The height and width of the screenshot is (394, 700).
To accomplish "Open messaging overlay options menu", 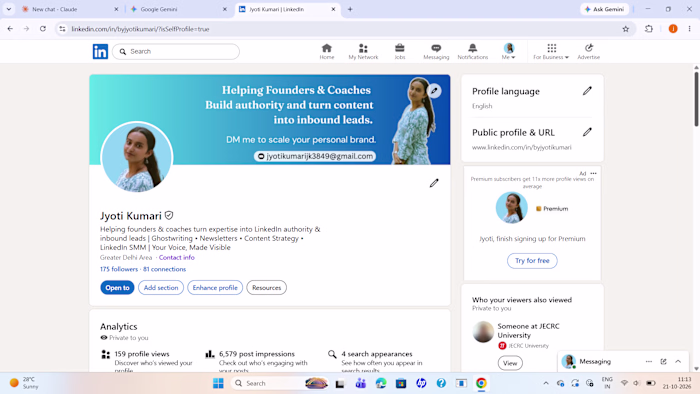I will click(x=649, y=361).
